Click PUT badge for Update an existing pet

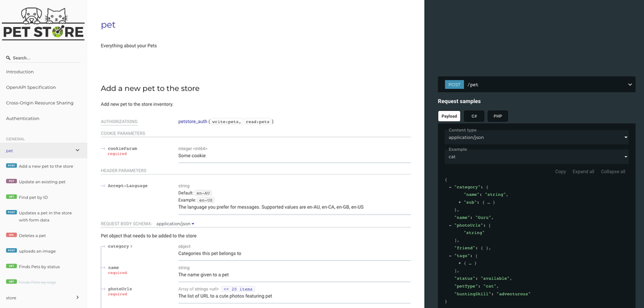[x=12, y=182]
